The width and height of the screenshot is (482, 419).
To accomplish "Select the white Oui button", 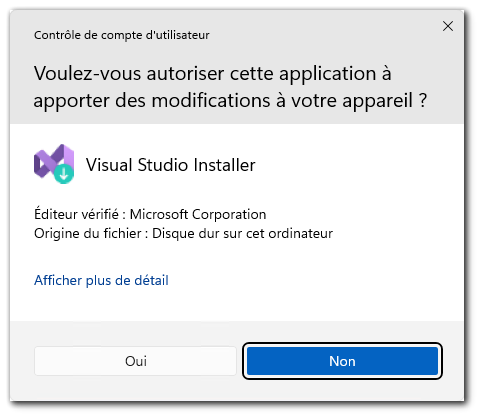I will (x=135, y=361).
